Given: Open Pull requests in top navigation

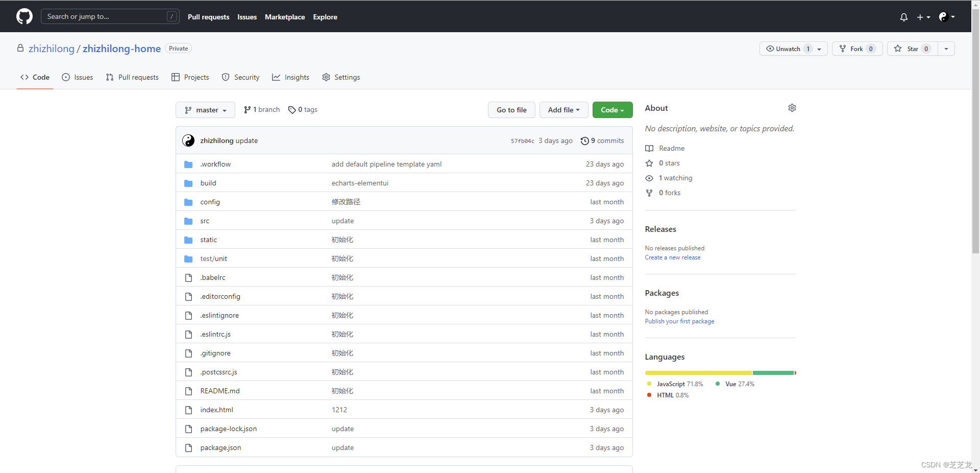Looking at the screenshot, I should pos(208,17).
